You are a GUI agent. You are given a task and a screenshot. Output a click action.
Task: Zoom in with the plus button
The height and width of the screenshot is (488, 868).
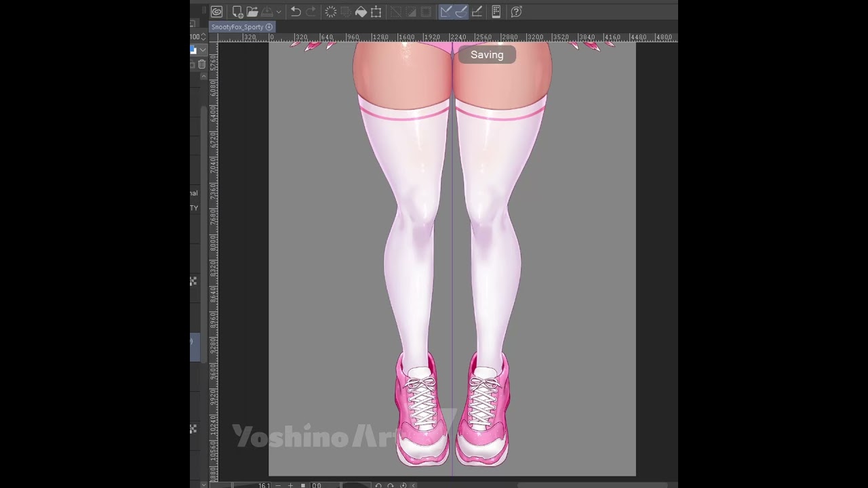[290, 485]
